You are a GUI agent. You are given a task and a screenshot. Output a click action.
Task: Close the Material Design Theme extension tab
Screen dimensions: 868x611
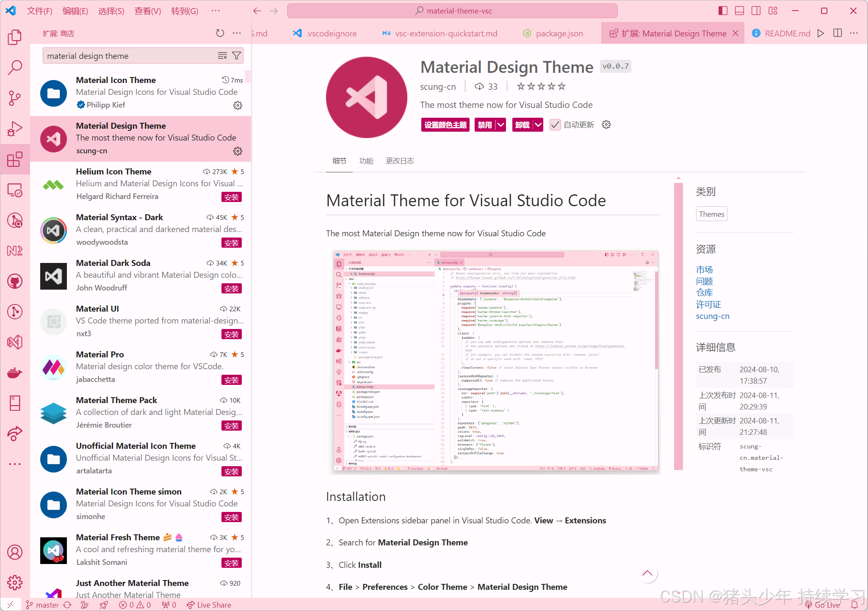735,33
